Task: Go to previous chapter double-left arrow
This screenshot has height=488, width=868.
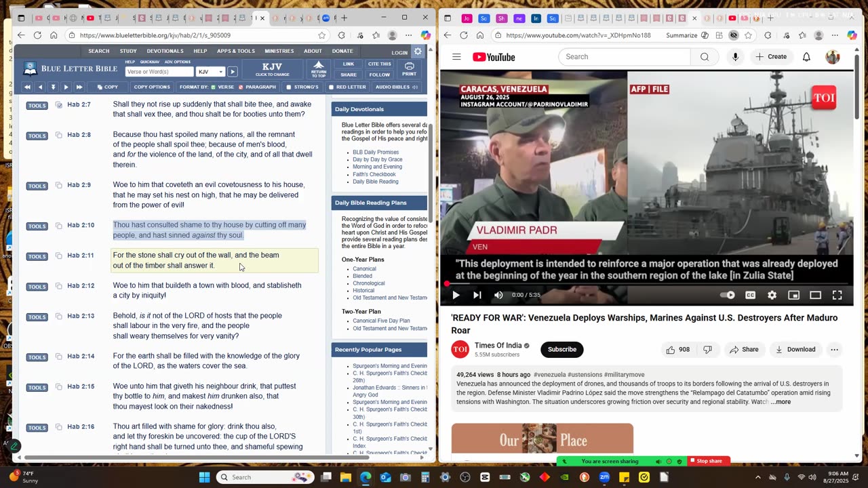Action: pyautogui.click(x=27, y=87)
